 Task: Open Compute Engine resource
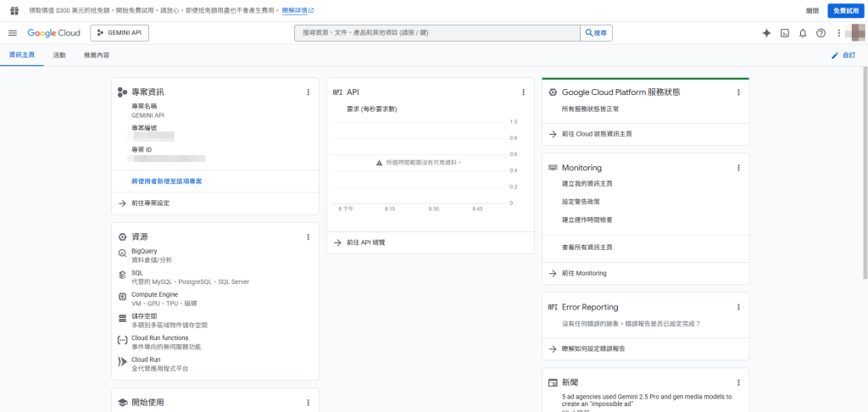point(154,294)
